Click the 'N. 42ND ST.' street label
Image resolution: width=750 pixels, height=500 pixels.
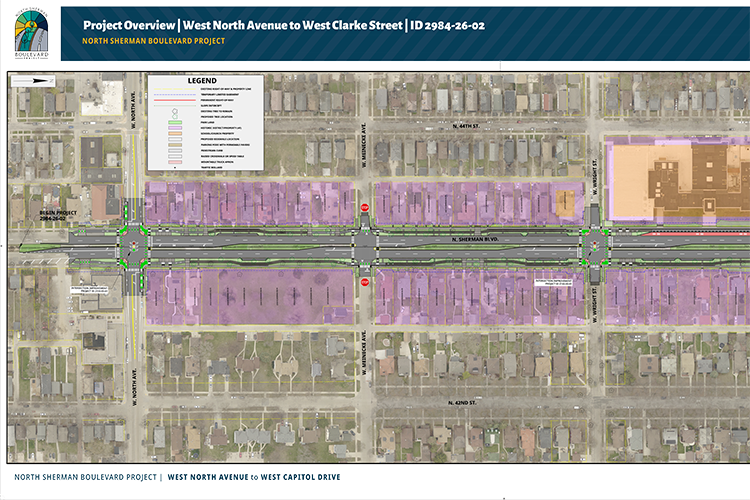pyautogui.click(x=462, y=403)
